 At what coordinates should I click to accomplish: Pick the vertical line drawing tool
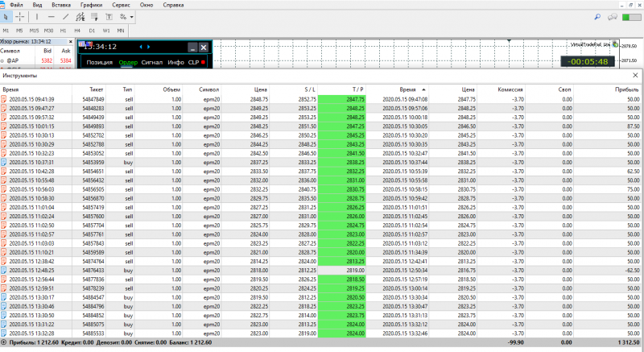coord(36,16)
